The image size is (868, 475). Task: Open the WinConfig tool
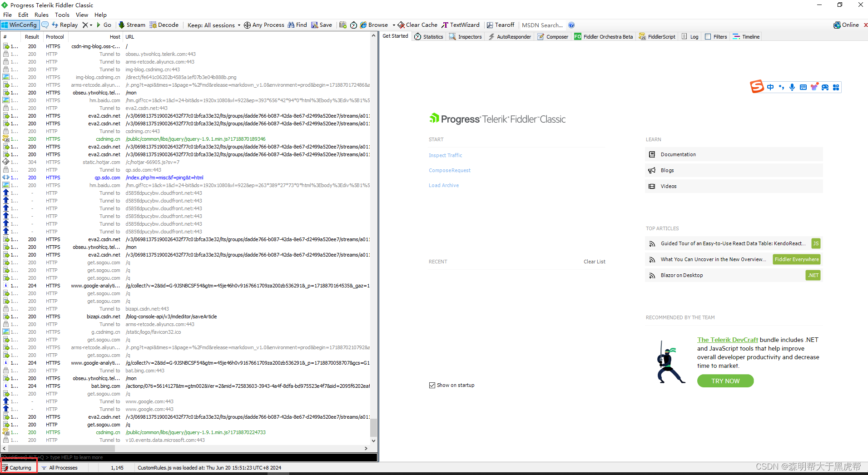pyautogui.click(x=20, y=25)
